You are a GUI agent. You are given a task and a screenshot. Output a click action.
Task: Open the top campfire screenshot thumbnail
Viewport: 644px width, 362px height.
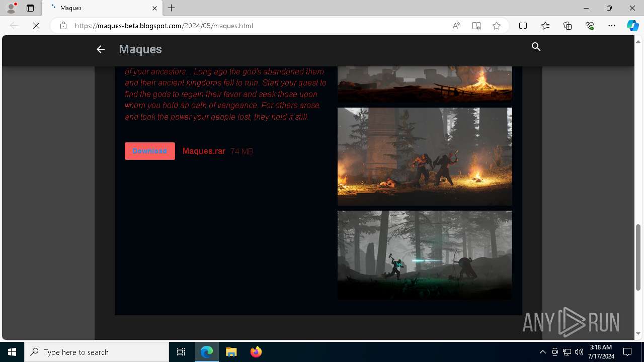(425, 84)
